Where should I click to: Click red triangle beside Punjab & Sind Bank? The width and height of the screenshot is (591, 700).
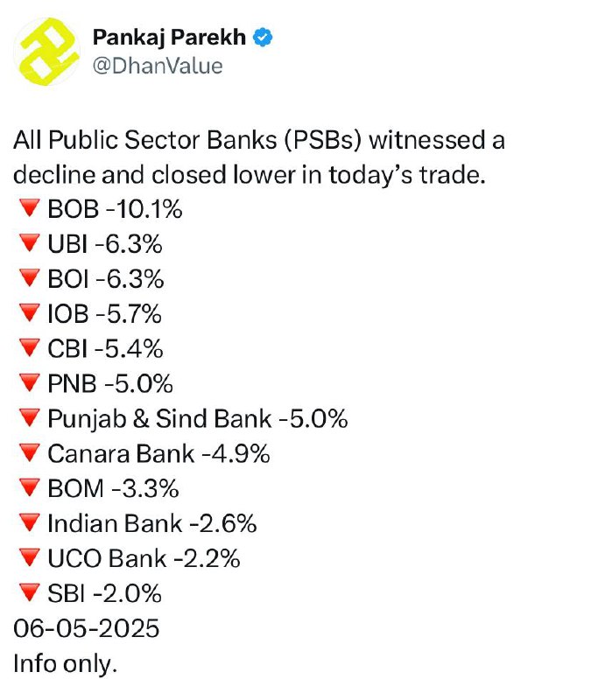pos(30,418)
